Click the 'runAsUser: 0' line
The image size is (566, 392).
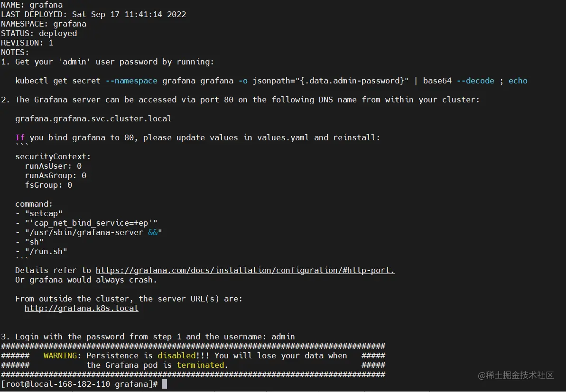pyautogui.click(x=53, y=166)
